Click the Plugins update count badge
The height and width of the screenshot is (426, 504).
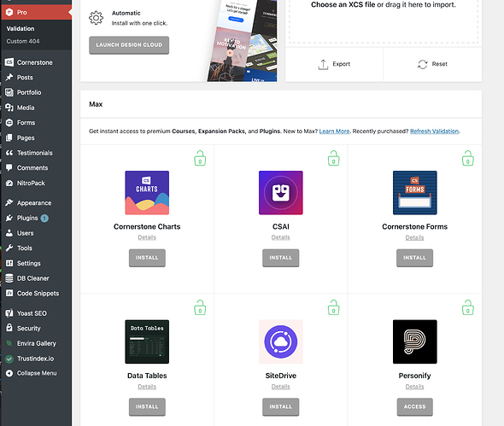44,219
